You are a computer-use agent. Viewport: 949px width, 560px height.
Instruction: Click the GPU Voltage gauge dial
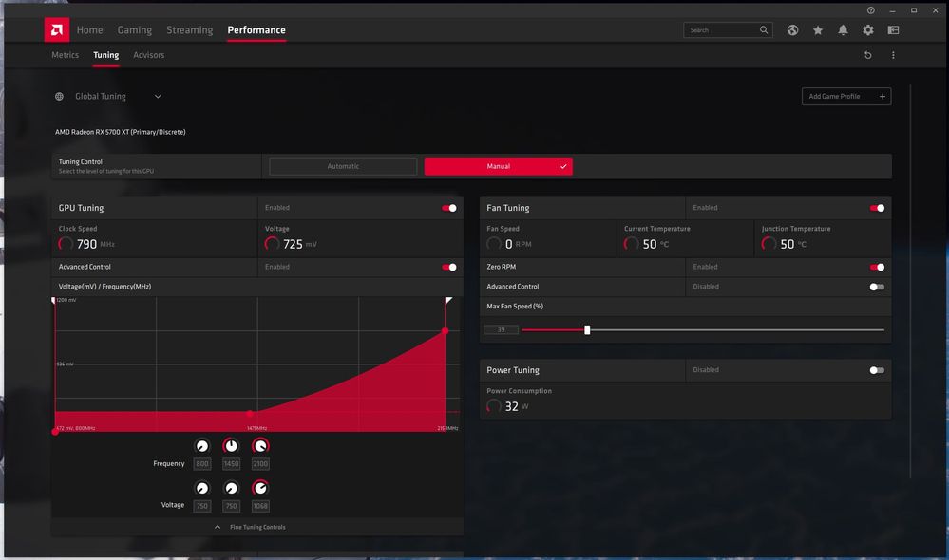[x=272, y=244]
